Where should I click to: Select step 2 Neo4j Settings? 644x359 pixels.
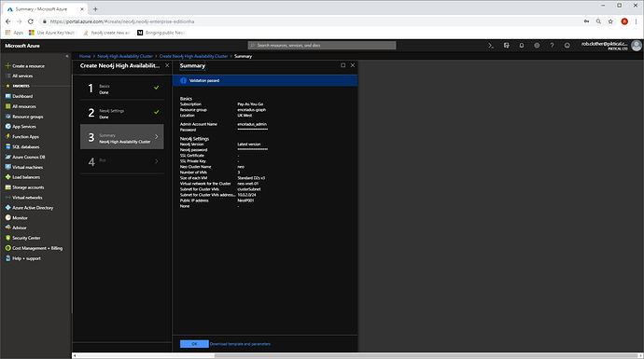pos(122,113)
